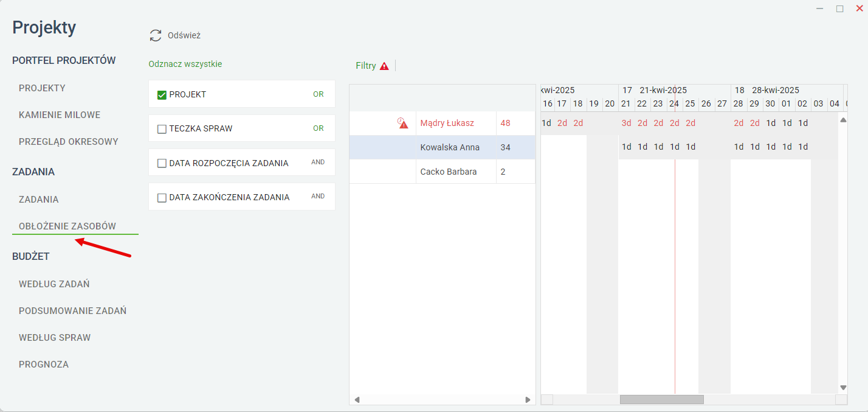Open KAMIENIE MILOWE section

point(60,114)
